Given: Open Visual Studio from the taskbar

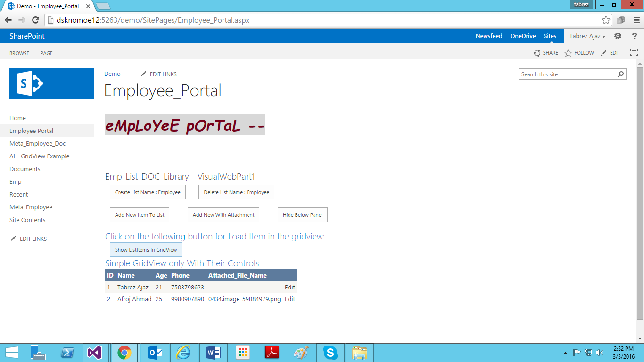Looking at the screenshot, I should click(95, 352).
